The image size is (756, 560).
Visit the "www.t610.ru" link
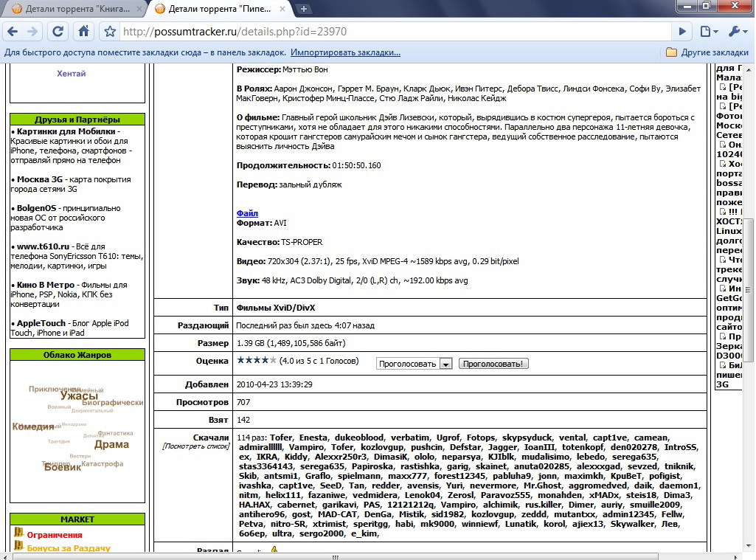click(x=43, y=246)
